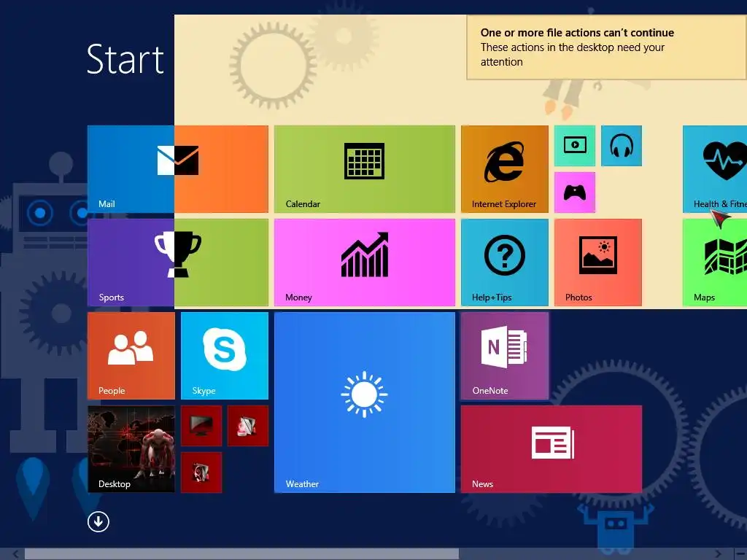Open the Health & Fitness tile
This screenshot has height=560, width=747.
click(715, 169)
